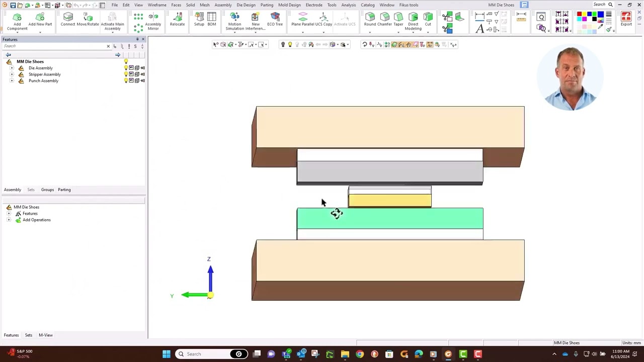This screenshot has height=362, width=644.
Task: Expand the Stripper Assembly node
Action: (12, 74)
